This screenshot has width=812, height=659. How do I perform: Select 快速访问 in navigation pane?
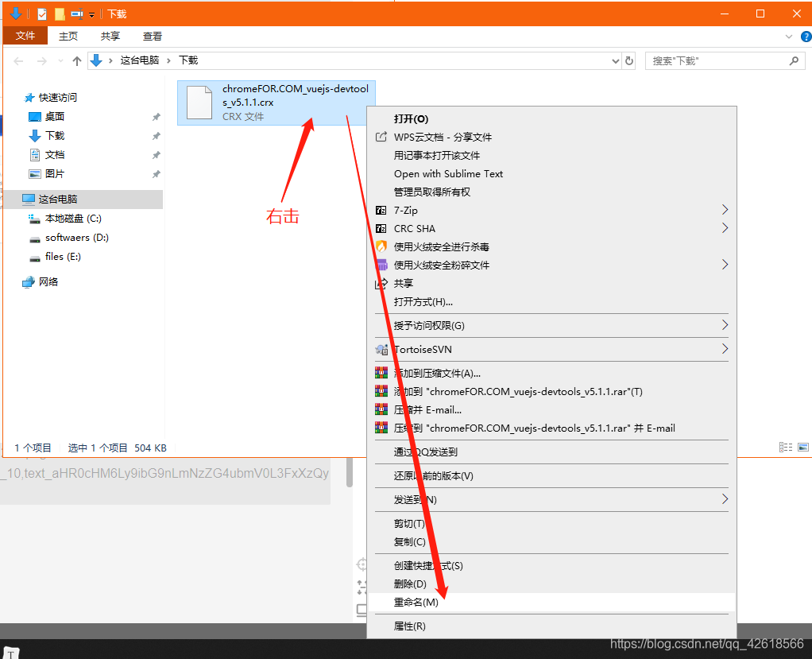click(57, 98)
